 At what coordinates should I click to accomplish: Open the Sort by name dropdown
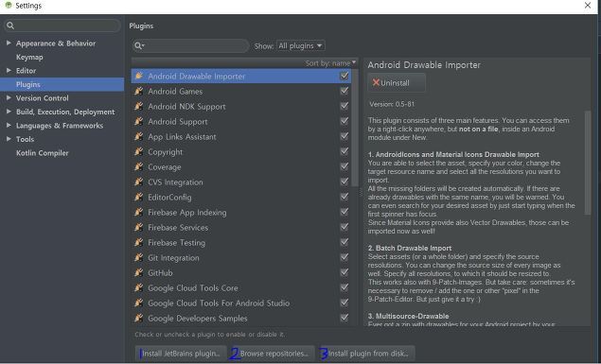330,63
